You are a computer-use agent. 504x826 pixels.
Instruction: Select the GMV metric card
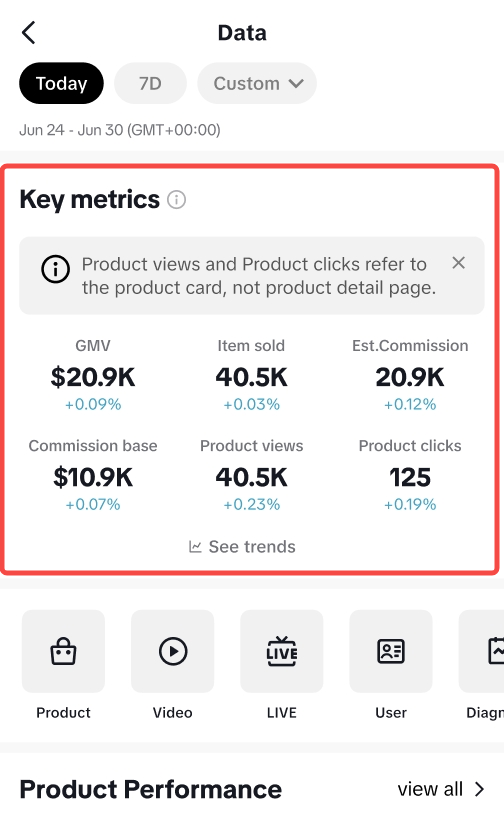click(93, 375)
